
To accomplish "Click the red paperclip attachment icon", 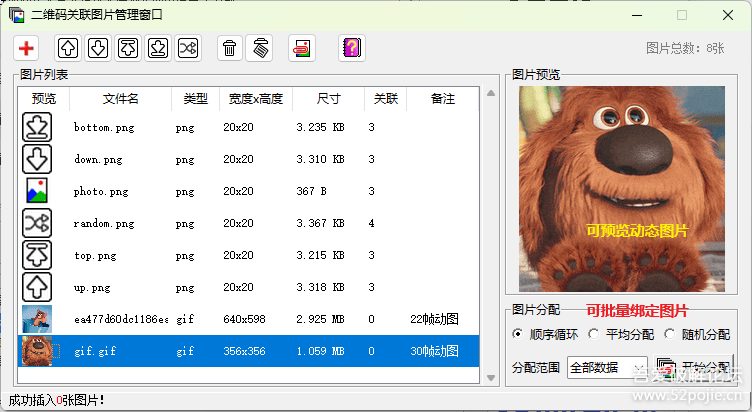I will tap(302, 47).
